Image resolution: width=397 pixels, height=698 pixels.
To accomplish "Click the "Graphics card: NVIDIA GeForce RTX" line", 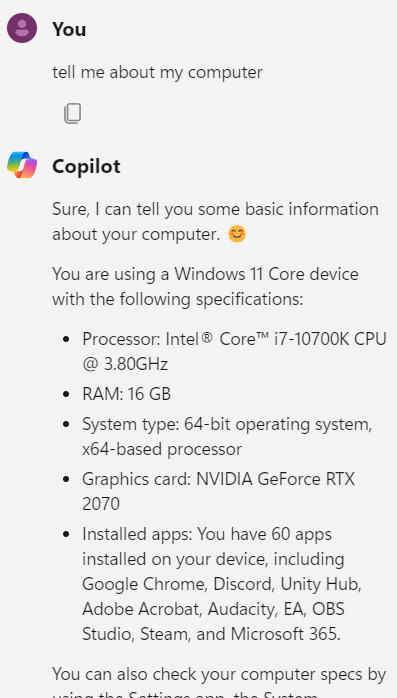I will [219, 479].
